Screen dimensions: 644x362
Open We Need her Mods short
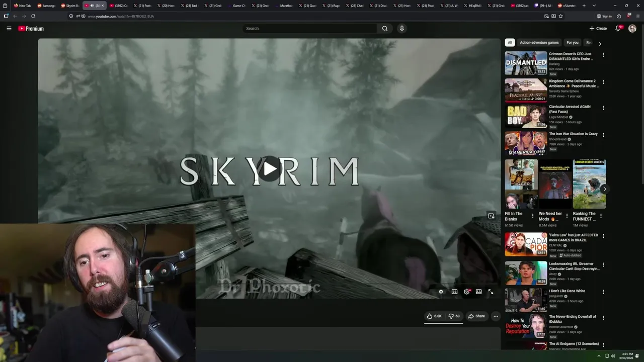coord(555,184)
